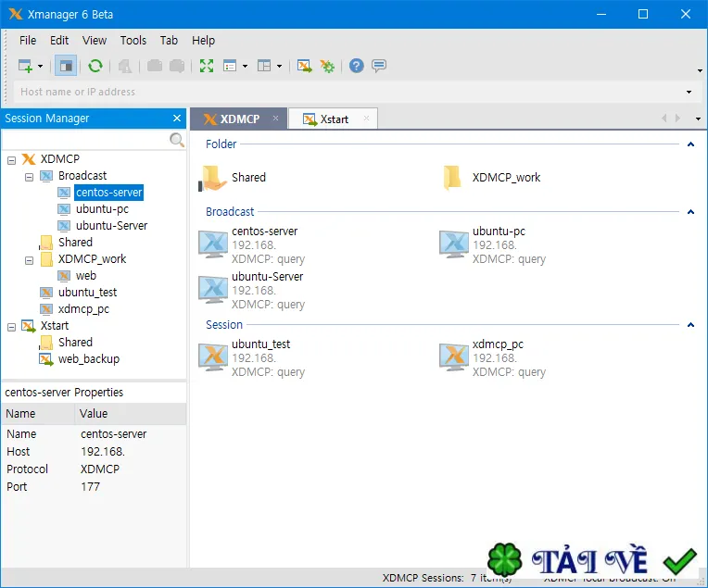Open the File menu
Image resolution: width=708 pixels, height=588 pixels.
28,41
